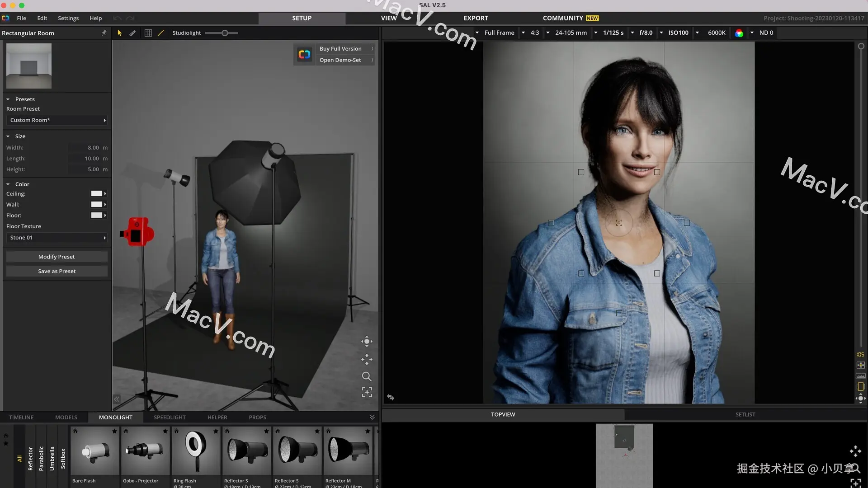Click the magnifier zoom icon in 3D view

tap(367, 376)
